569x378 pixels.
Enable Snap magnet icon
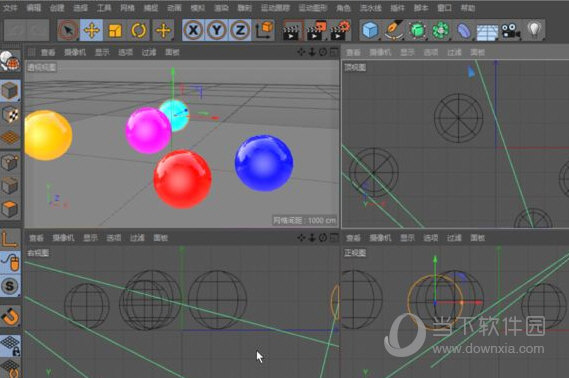coord(10,316)
